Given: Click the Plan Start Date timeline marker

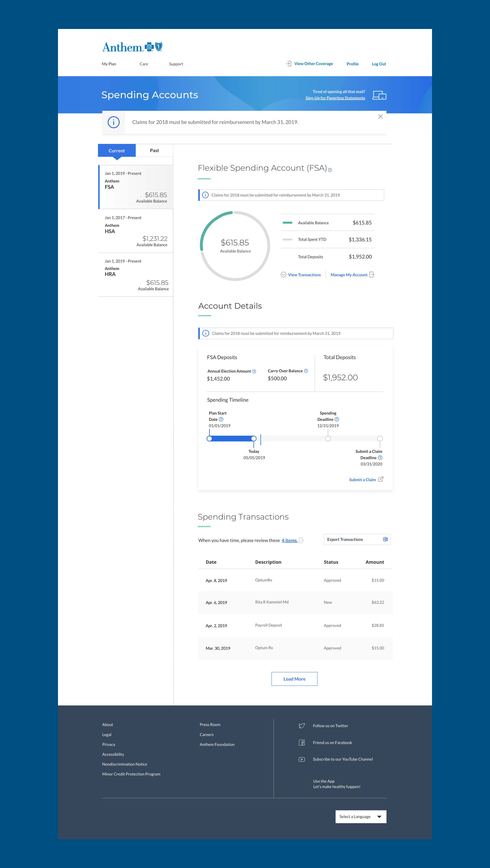Looking at the screenshot, I should (209, 438).
